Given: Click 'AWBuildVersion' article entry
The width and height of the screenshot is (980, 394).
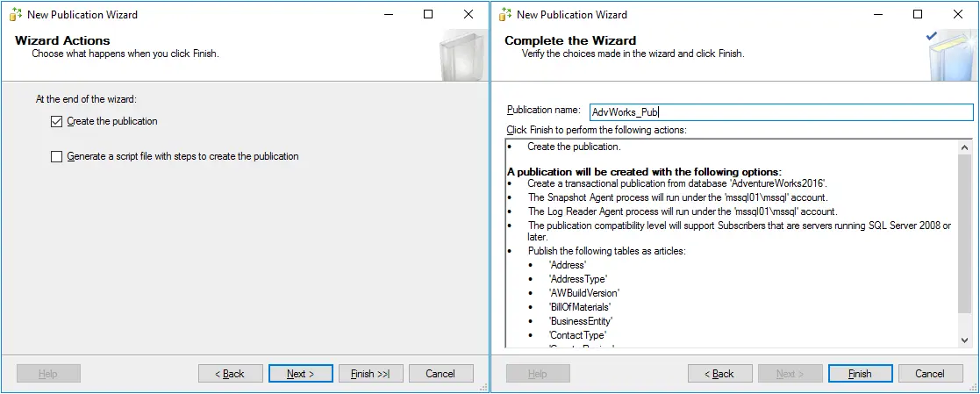Looking at the screenshot, I should click(x=583, y=293).
